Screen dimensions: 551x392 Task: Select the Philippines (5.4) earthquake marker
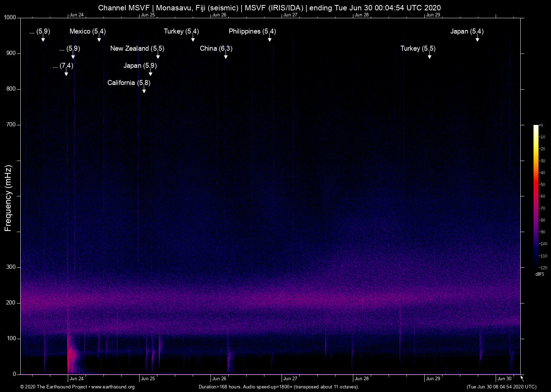tap(270, 39)
